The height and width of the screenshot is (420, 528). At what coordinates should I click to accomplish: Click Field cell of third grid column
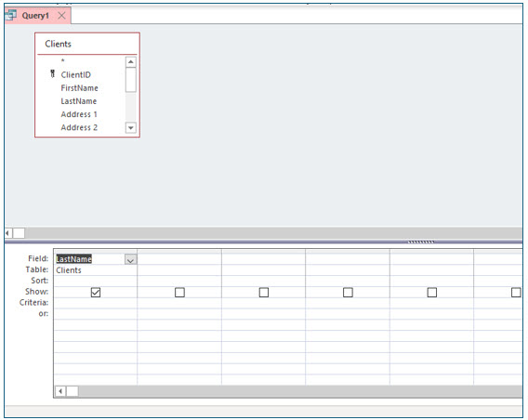264,259
